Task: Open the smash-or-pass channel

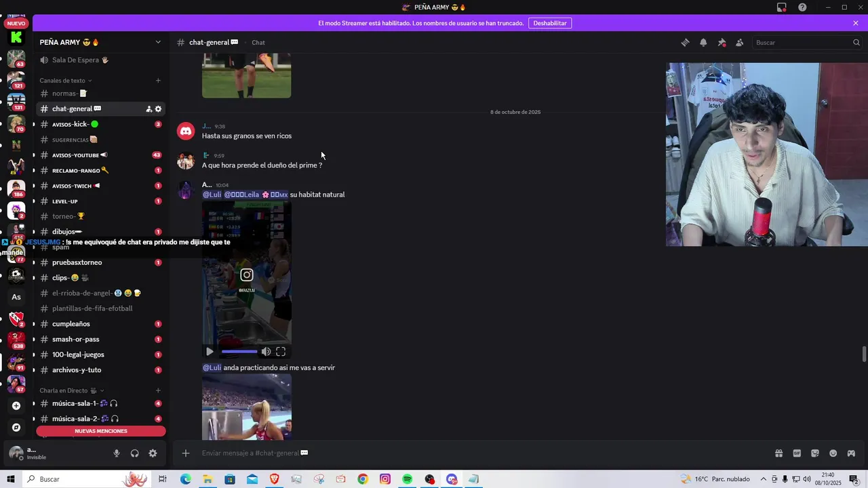Action: (x=100, y=340)
